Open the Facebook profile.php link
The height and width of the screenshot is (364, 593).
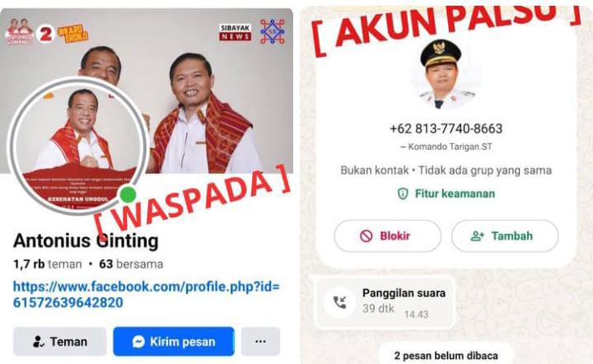pos(147,295)
